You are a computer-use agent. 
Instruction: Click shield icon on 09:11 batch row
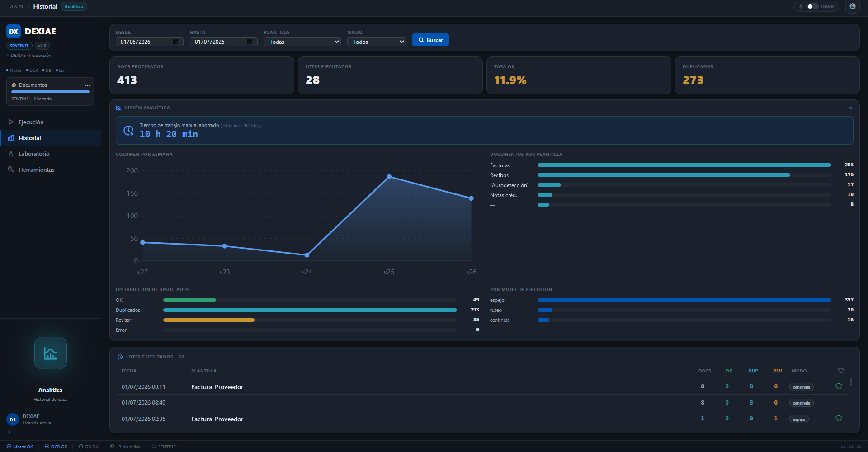pyautogui.click(x=839, y=386)
